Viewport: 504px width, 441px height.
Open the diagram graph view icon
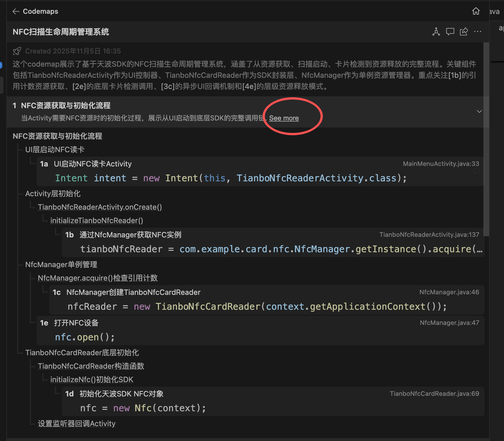coord(436,31)
